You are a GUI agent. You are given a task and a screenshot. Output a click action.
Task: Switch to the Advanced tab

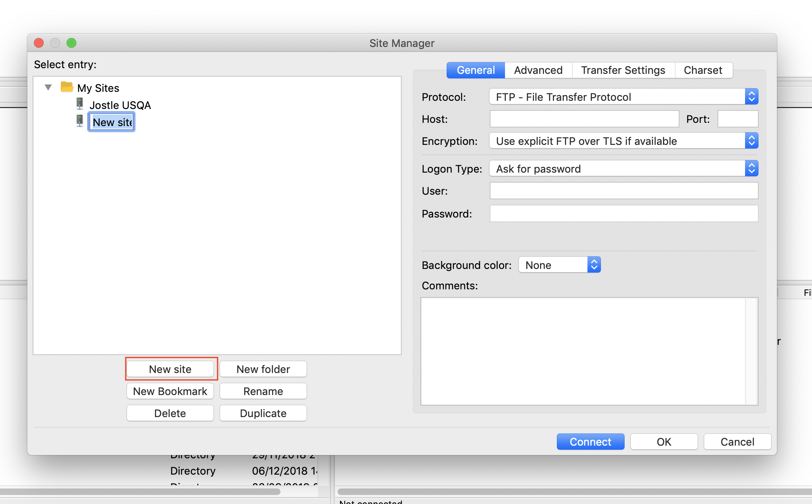click(x=538, y=70)
